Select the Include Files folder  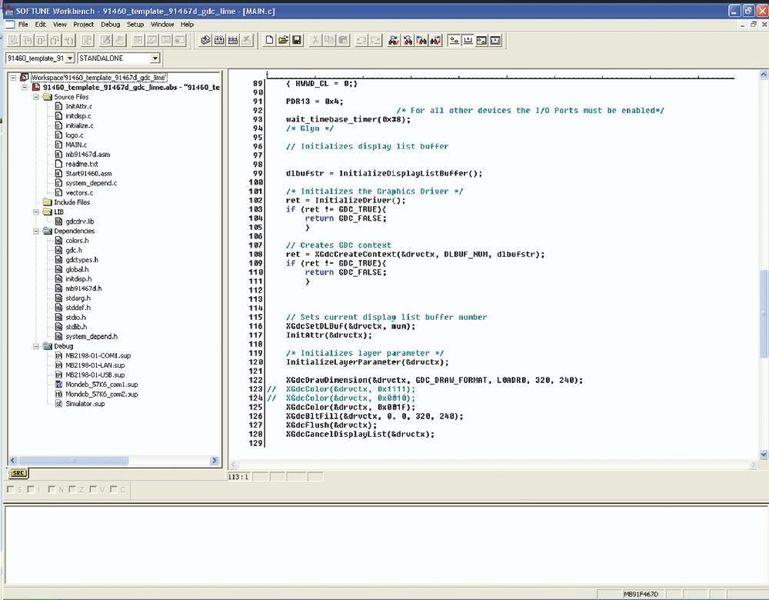click(x=72, y=202)
